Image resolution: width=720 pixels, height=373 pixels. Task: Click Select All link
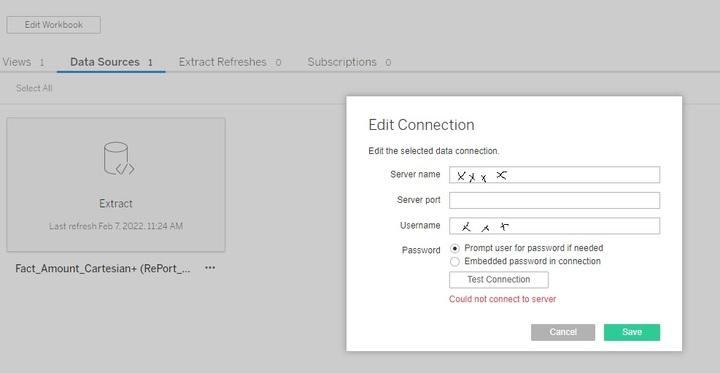coord(34,88)
